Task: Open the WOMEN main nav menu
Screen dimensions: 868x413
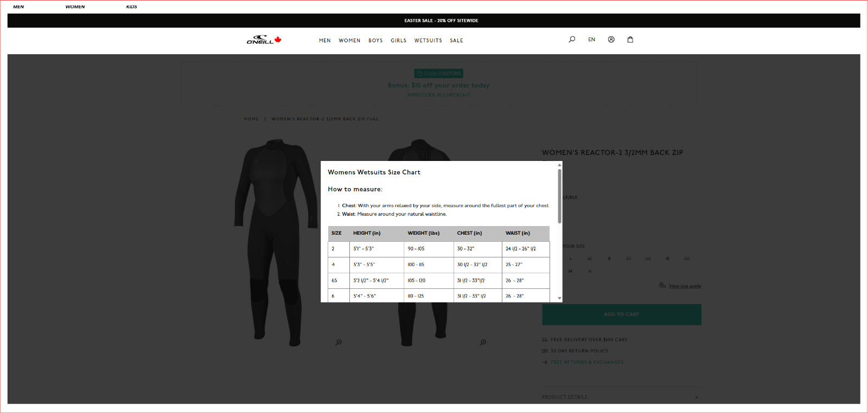Action: point(349,41)
